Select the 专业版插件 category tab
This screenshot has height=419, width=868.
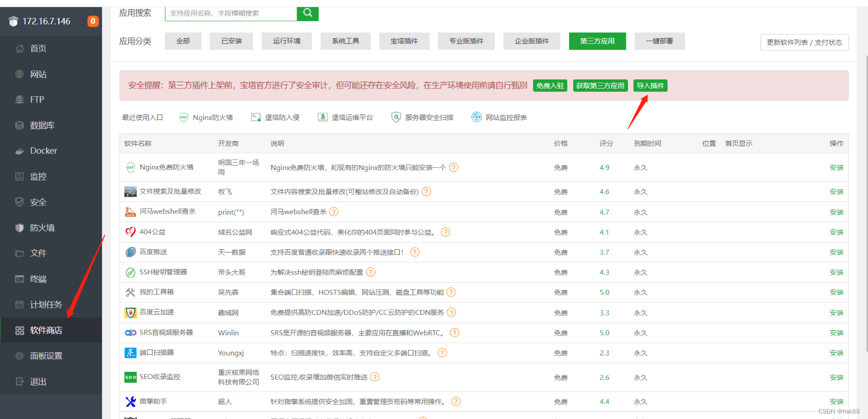pos(466,41)
